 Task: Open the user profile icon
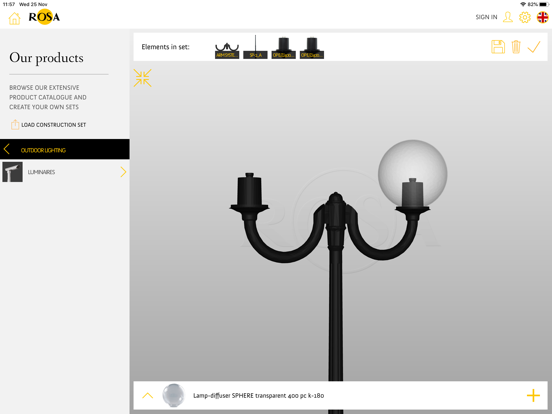pyautogui.click(x=507, y=17)
